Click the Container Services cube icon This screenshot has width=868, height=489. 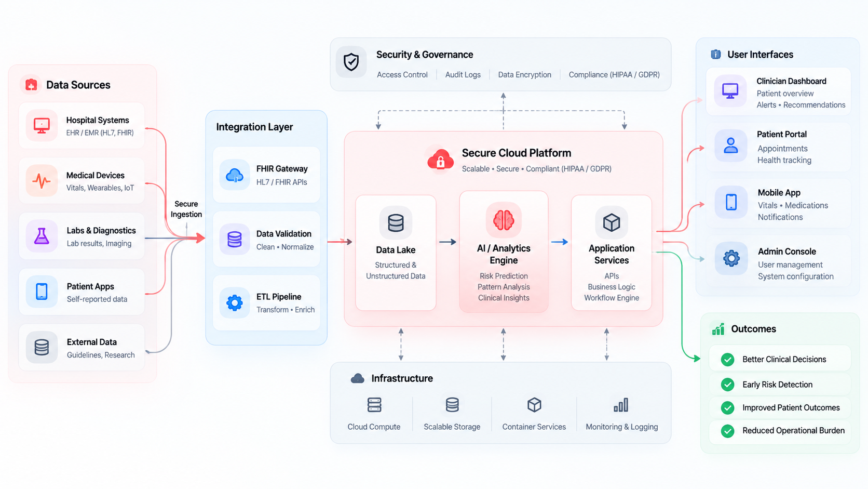click(x=534, y=405)
